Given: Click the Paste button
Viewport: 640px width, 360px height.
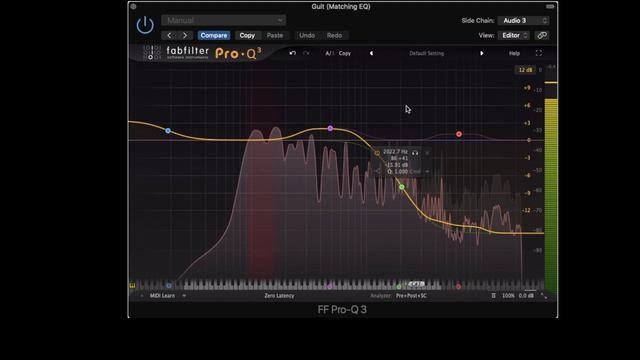Looking at the screenshot, I should (x=275, y=36).
